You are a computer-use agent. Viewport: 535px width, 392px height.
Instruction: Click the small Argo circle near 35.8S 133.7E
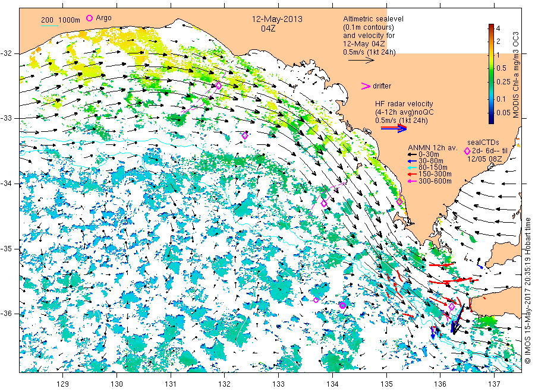[x=316, y=300]
